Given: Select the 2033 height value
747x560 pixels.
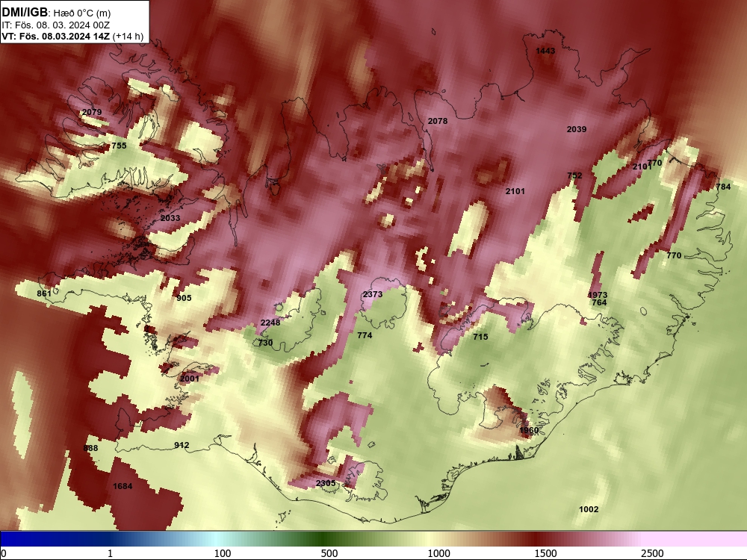Looking at the screenshot, I should 170,218.
